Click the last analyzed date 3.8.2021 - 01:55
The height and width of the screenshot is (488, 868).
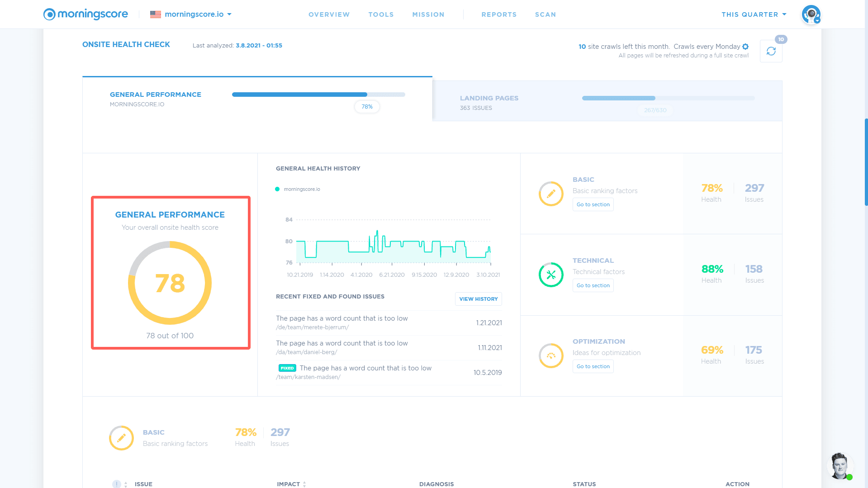click(259, 46)
